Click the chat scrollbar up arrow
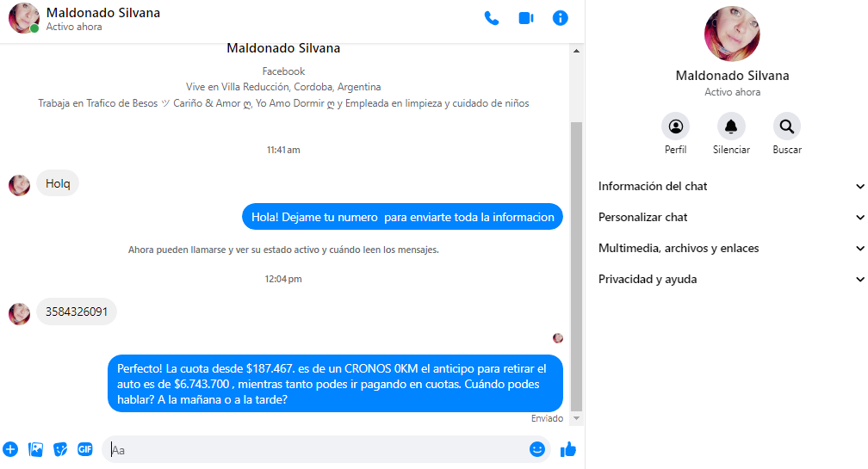Screen dimensions: 868x469 (576, 51)
